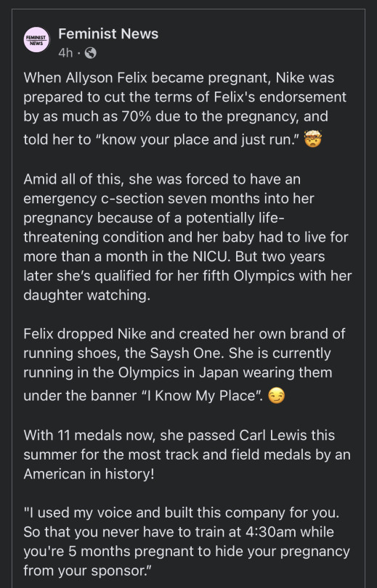Viewport: 377px width, 588px height.
Task: Click the paragraph about 11 medals
Action: click(187, 454)
